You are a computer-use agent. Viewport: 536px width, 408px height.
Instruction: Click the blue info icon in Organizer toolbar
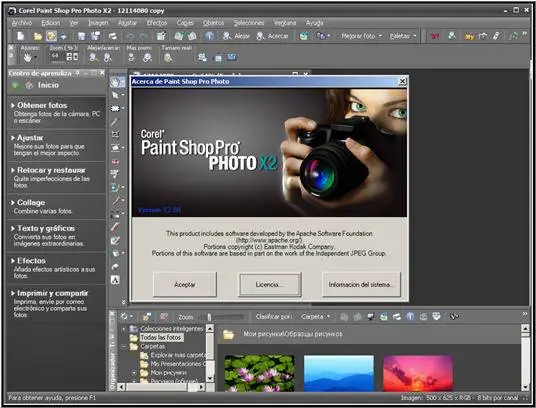410,317
